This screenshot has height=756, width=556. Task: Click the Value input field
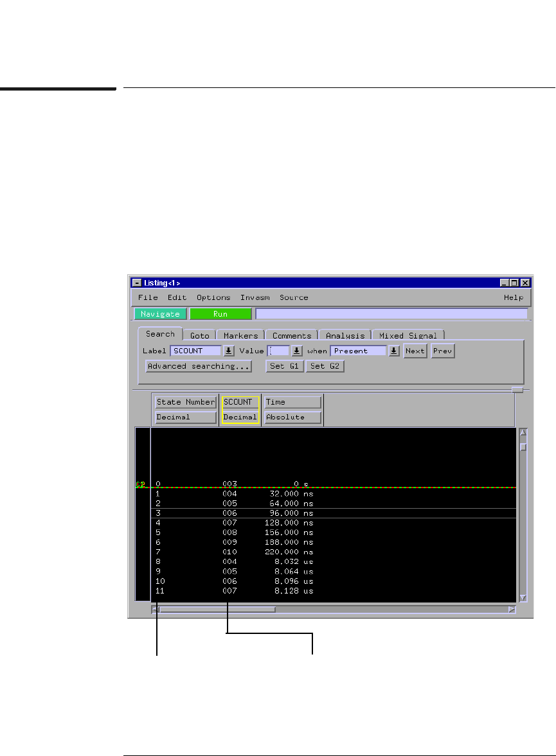click(278, 351)
